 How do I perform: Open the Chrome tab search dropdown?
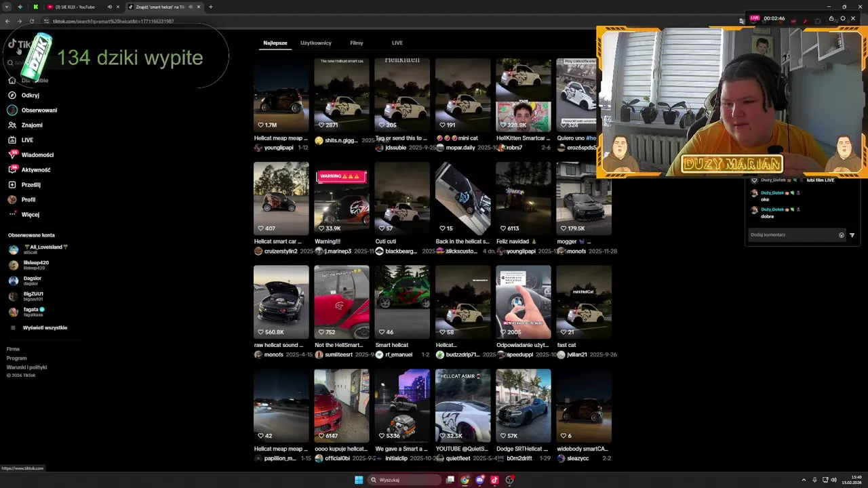[x=6, y=7]
